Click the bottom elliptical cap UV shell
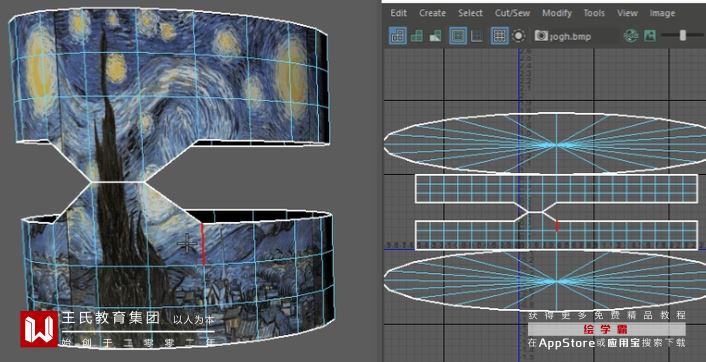The image size is (706, 362). (x=545, y=281)
